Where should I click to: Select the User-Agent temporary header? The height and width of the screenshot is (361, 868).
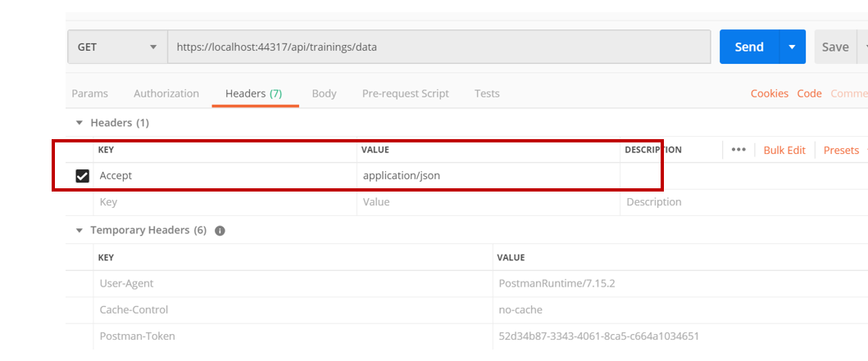pos(126,283)
